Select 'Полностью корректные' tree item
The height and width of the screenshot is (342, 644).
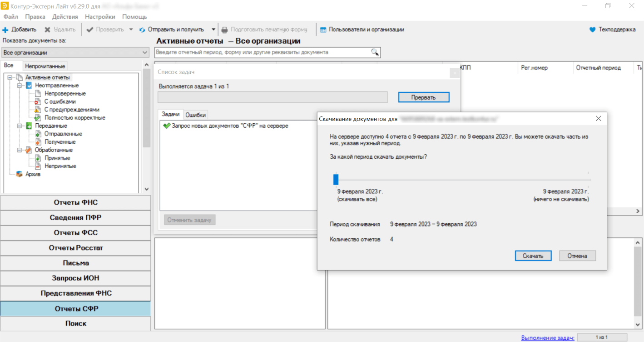pos(74,118)
